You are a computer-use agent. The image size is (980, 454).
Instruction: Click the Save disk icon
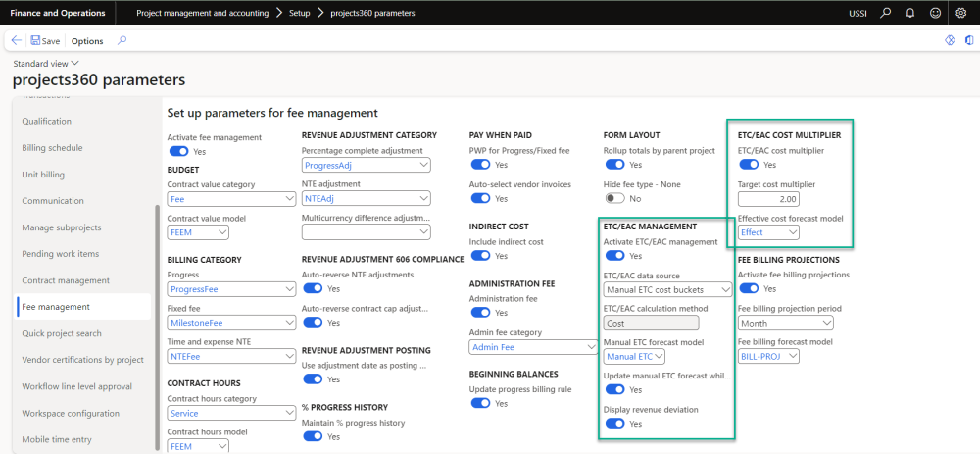(x=36, y=41)
